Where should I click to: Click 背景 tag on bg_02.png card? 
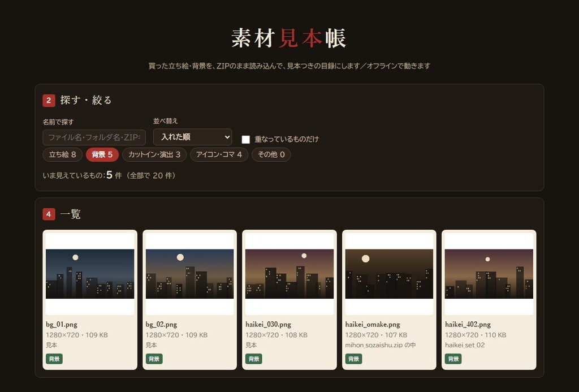coord(154,359)
